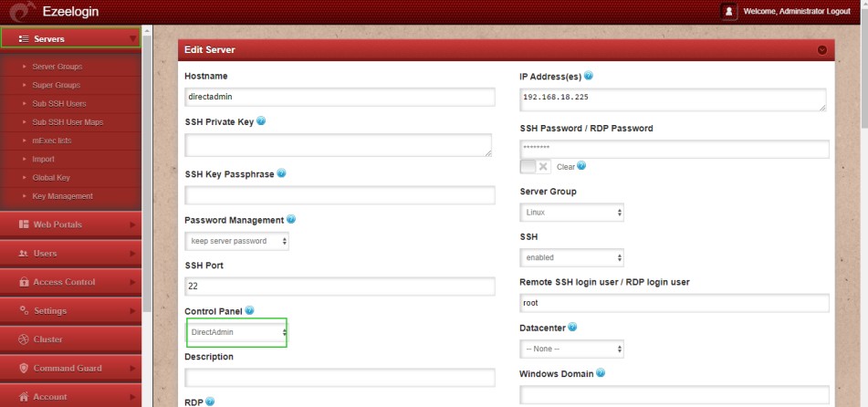Image resolution: width=868 pixels, height=407 pixels.
Task: Click the Access Control lock icon
Action: pos(24,282)
